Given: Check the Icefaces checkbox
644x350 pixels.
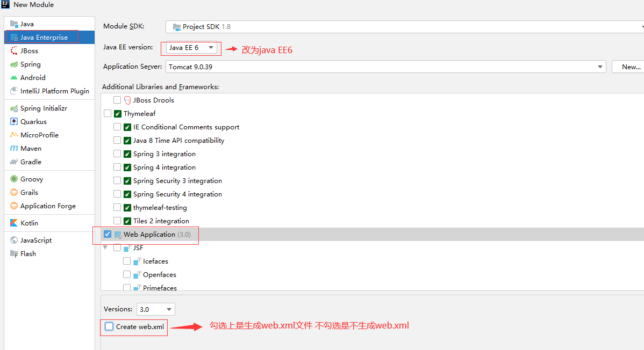Looking at the screenshot, I should 127,261.
